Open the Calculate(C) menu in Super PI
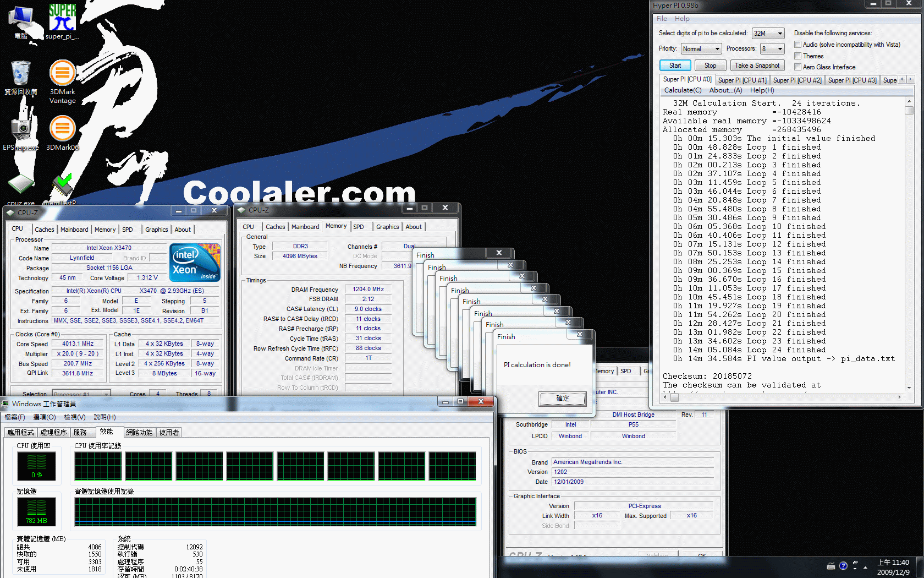The image size is (924, 578). [683, 90]
